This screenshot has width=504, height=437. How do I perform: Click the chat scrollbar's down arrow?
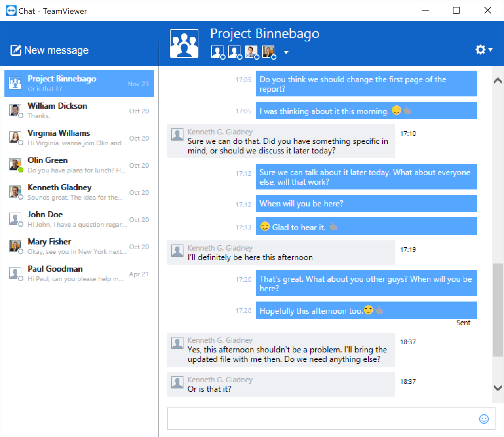click(498, 388)
